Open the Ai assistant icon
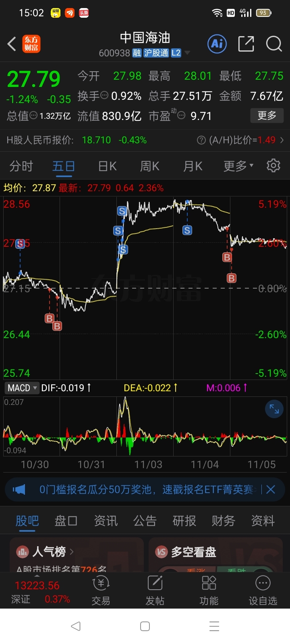 pyautogui.click(x=217, y=43)
